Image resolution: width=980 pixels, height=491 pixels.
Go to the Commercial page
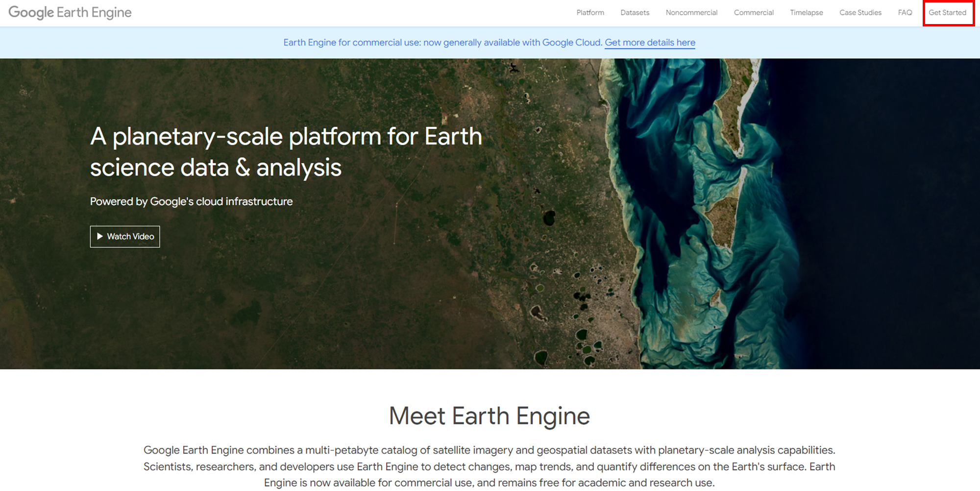click(x=754, y=13)
